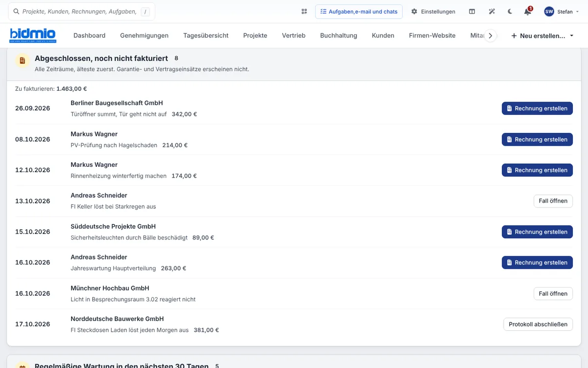The image size is (588, 368).
Task: Click 'Protokoll abschließen' for Norddeutsche Bauwerke
Action: 538,324
